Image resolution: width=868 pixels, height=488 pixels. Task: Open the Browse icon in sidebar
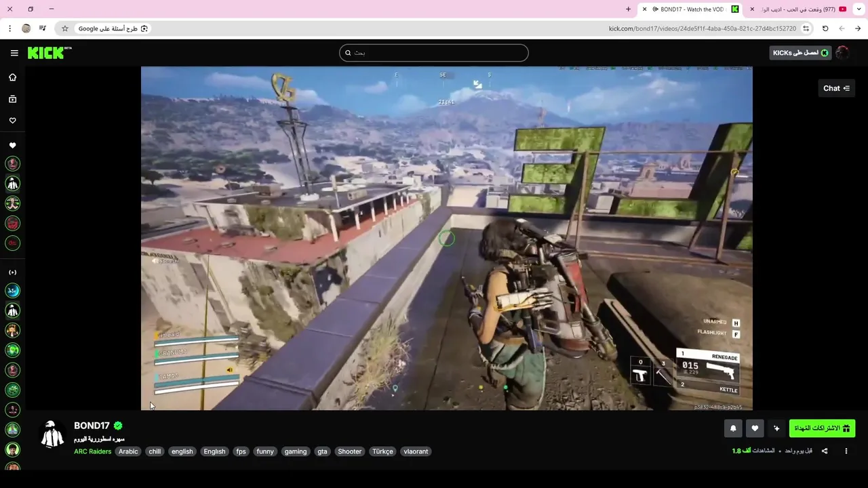tap(12, 99)
